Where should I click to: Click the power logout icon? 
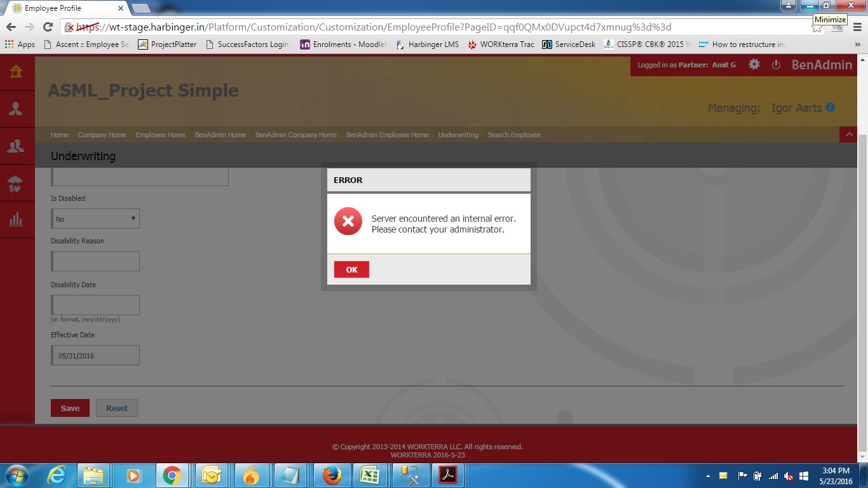click(x=776, y=65)
